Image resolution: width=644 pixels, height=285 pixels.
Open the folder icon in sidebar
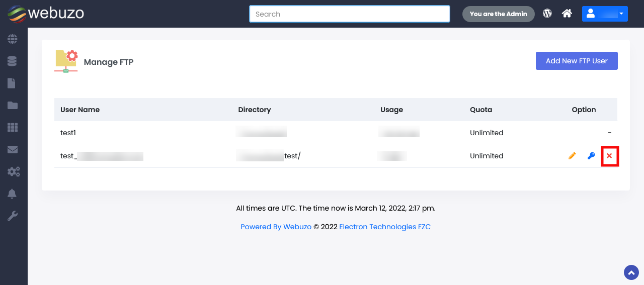[x=12, y=105]
